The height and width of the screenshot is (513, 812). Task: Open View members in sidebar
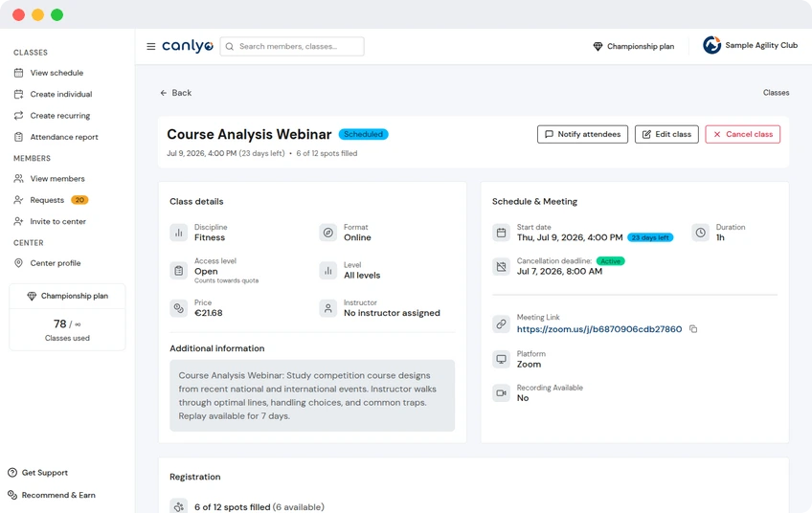pos(57,179)
